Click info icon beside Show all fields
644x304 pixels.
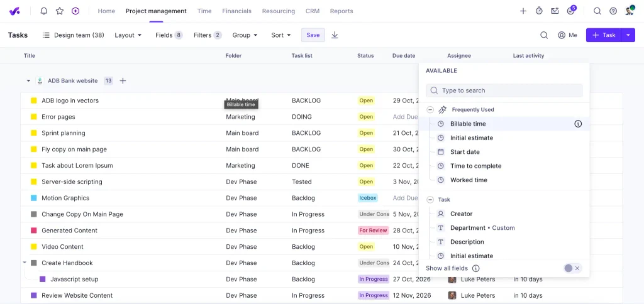[475, 268]
